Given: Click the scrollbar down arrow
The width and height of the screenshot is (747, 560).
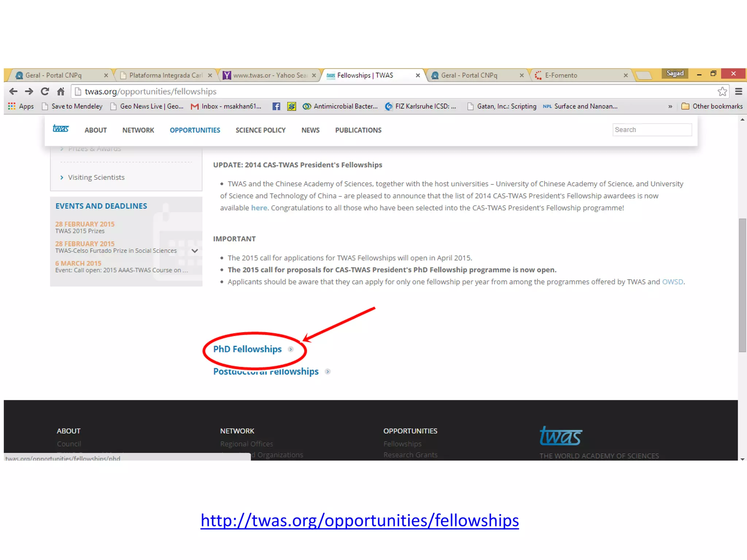Looking at the screenshot, I should 742,459.
